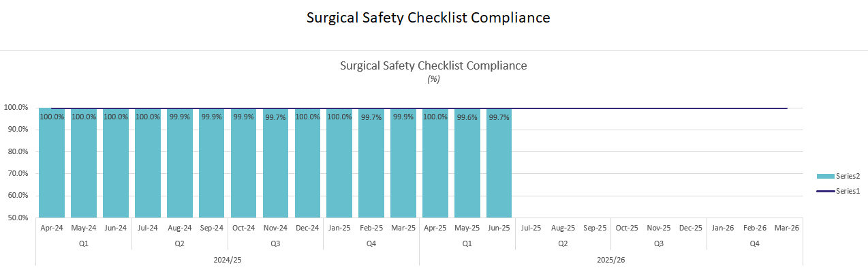Click the 80.0% value on vertical axis
Image resolution: width=868 pixels, height=268 pixels.
pyautogui.click(x=16, y=151)
